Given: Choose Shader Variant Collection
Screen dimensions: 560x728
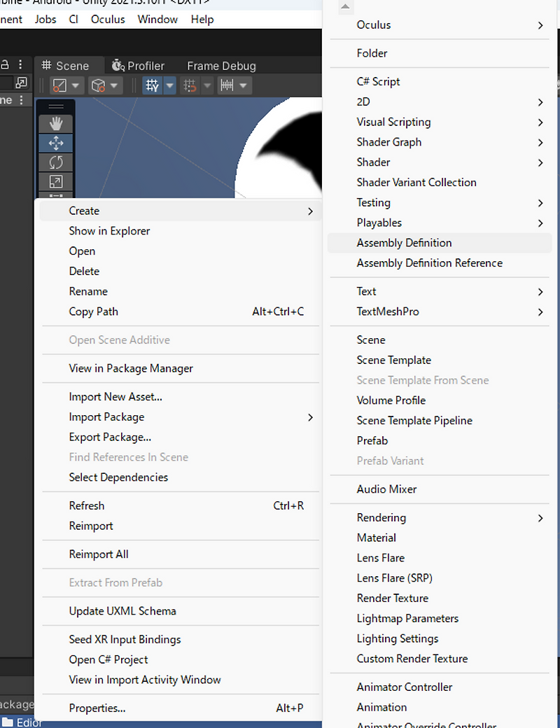Looking at the screenshot, I should (440, 183).
